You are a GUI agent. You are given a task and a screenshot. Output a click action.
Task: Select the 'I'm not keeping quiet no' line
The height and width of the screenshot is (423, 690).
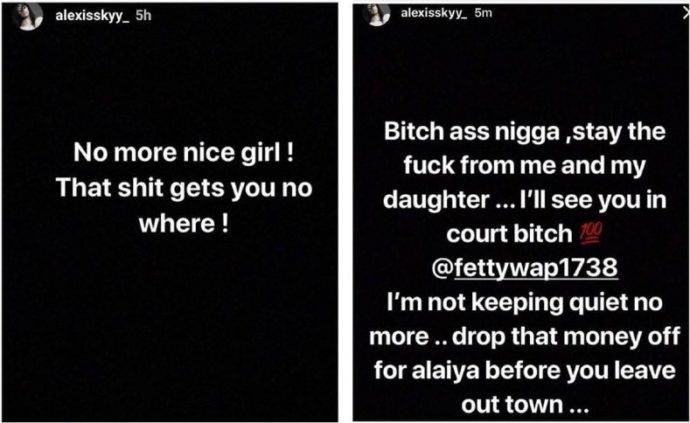point(525,303)
